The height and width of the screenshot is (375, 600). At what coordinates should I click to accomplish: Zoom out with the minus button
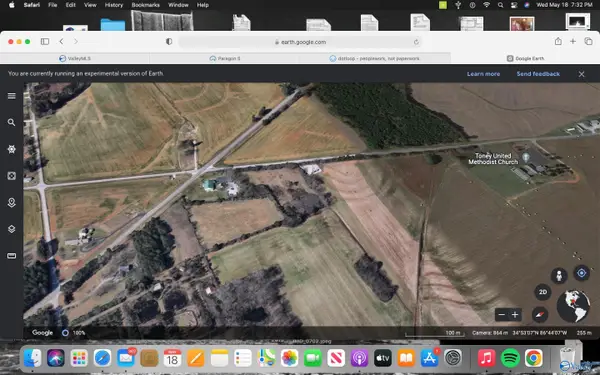click(502, 315)
